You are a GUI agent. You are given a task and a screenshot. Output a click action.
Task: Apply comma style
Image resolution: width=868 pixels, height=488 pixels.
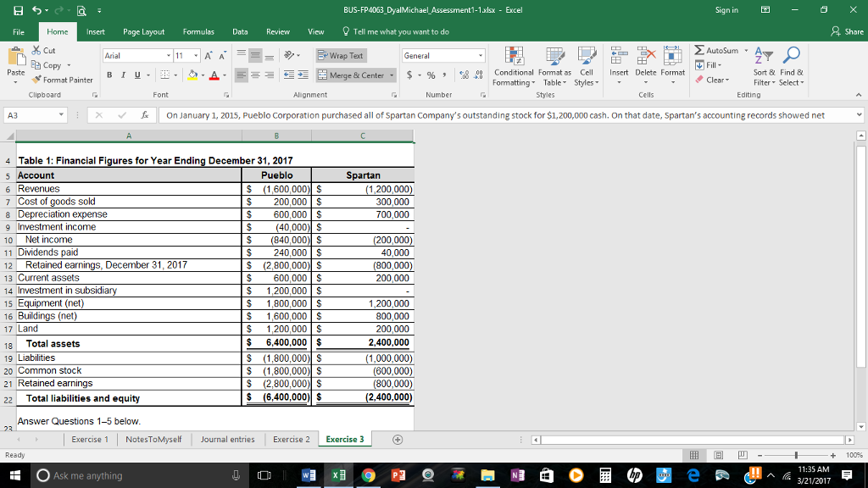click(444, 75)
